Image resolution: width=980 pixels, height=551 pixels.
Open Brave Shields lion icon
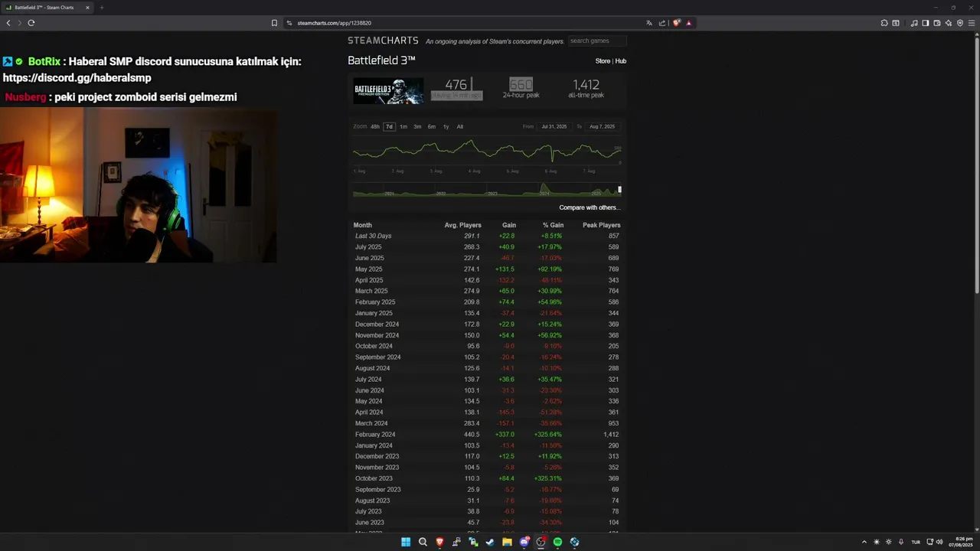676,23
